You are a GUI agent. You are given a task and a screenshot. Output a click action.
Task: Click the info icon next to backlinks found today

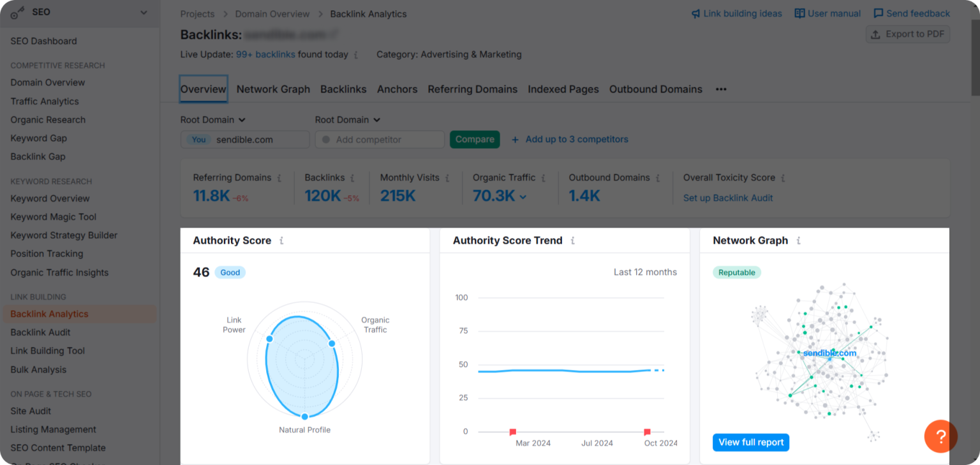point(355,55)
